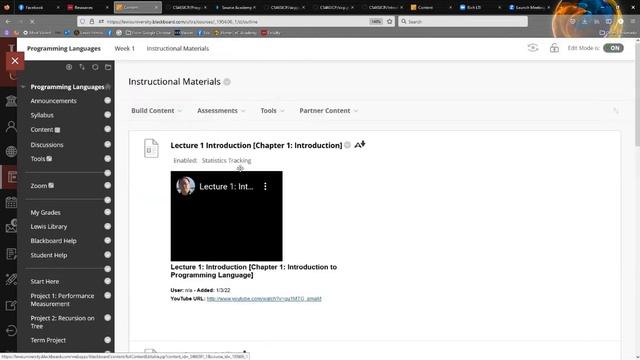Open Tools in course menu
This screenshot has height=360, width=640.
38,159
